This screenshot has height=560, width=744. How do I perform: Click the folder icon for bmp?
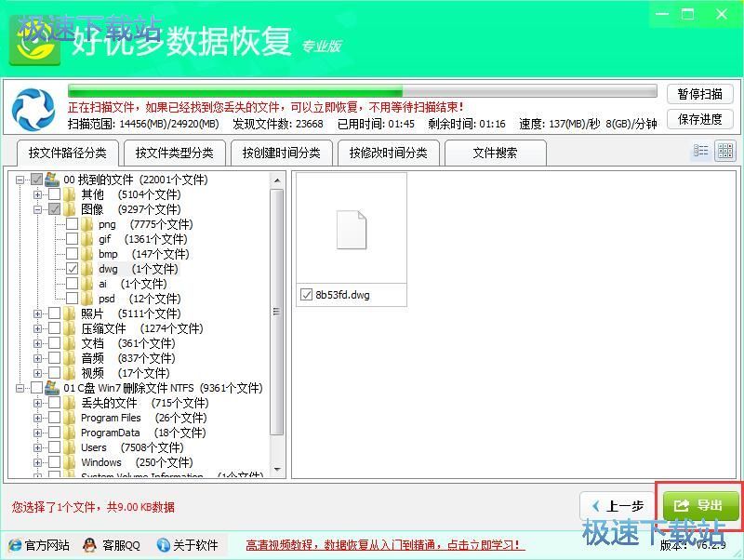[x=87, y=254]
